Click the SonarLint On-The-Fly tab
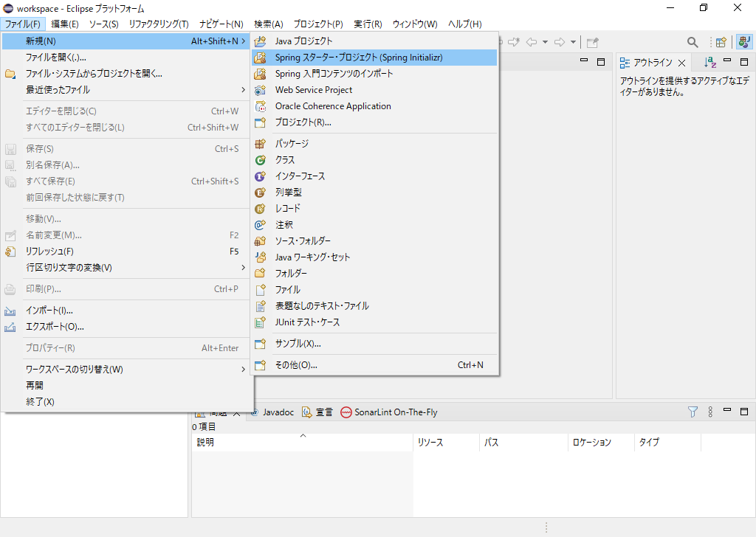Image resolution: width=756 pixels, height=537 pixels. tap(389, 412)
